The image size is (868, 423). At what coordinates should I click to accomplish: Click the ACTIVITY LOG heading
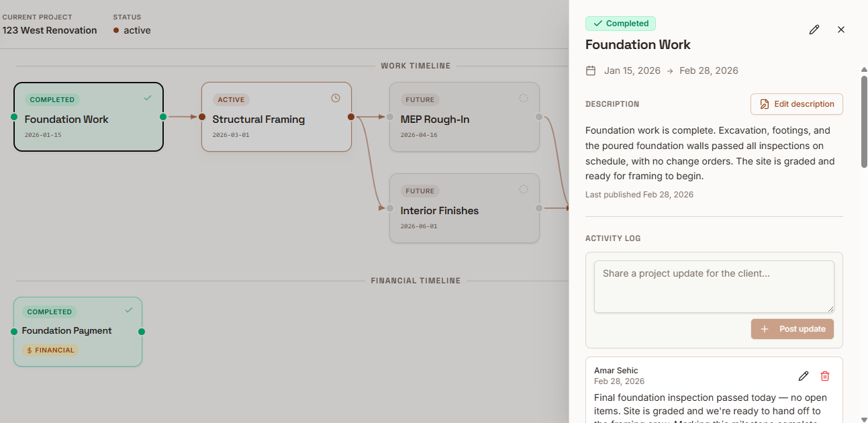point(613,238)
